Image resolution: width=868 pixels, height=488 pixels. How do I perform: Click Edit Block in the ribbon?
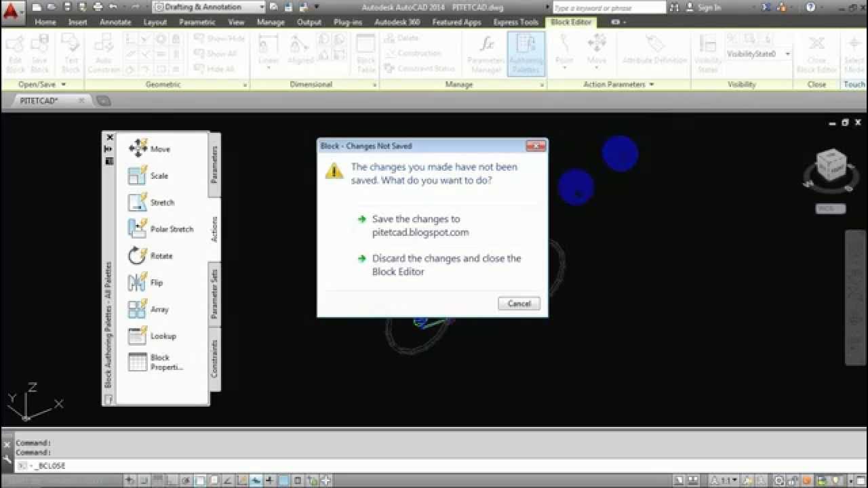(x=15, y=54)
